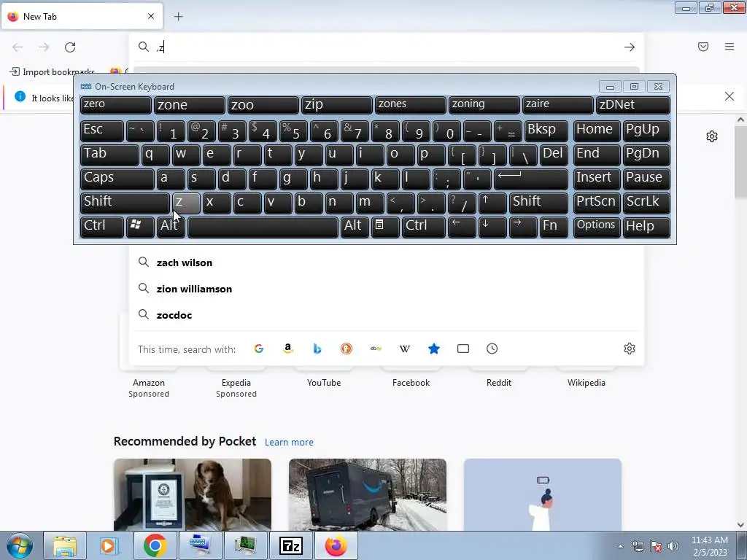Reload the current page
747x560 pixels.
(70, 47)
